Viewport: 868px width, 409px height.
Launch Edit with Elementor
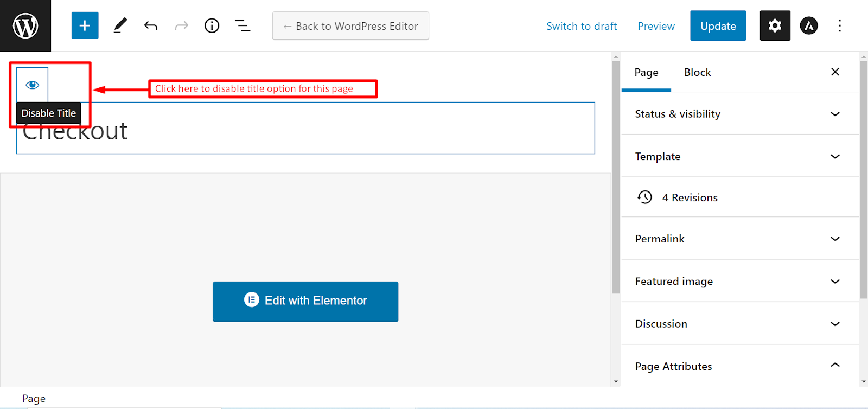point(305,301)
